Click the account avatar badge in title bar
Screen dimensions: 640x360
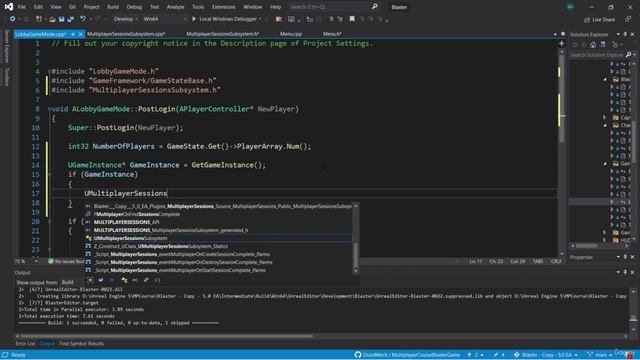pyautogui.click(x=570, y=7)
